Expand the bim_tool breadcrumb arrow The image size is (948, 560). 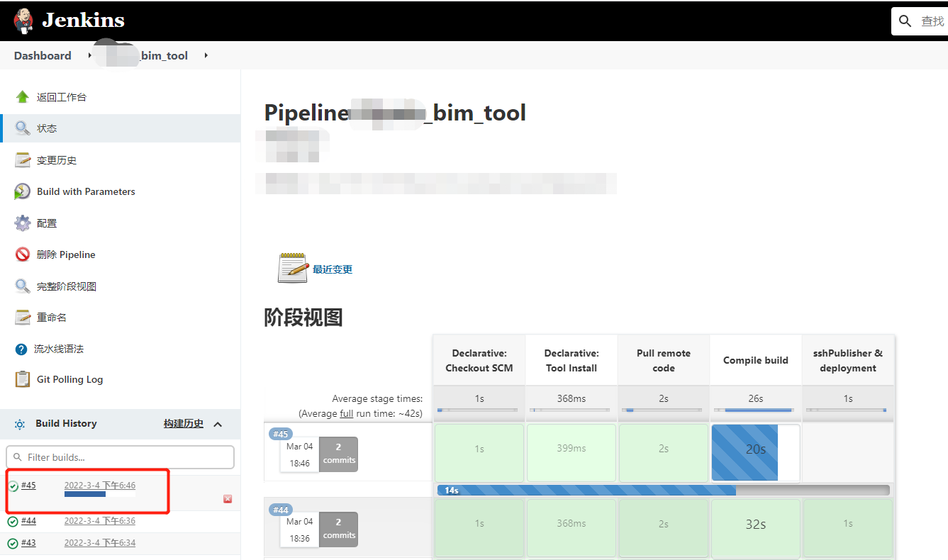pos(206,55)
